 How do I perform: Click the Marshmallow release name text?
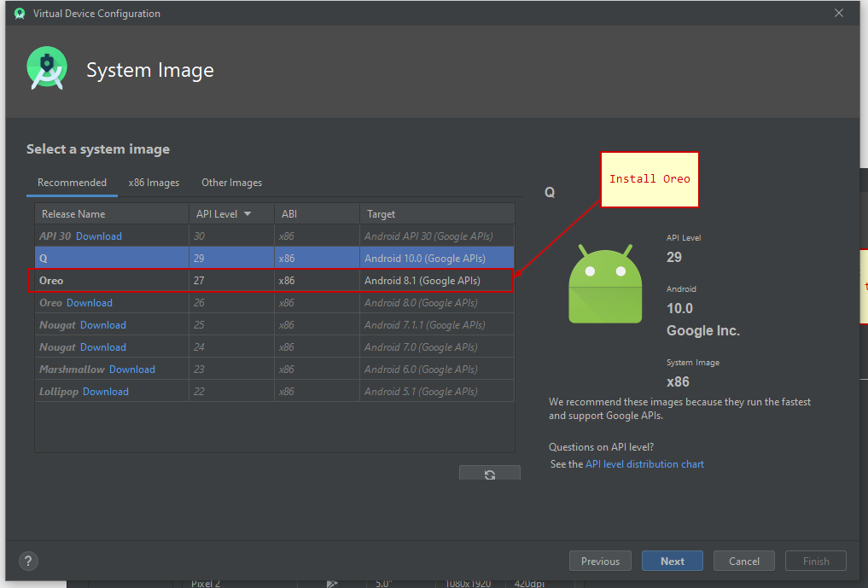[72, 370]
